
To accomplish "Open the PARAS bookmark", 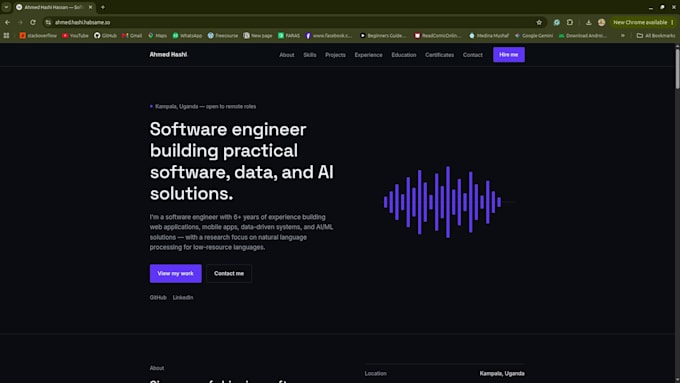I will 289,36.
